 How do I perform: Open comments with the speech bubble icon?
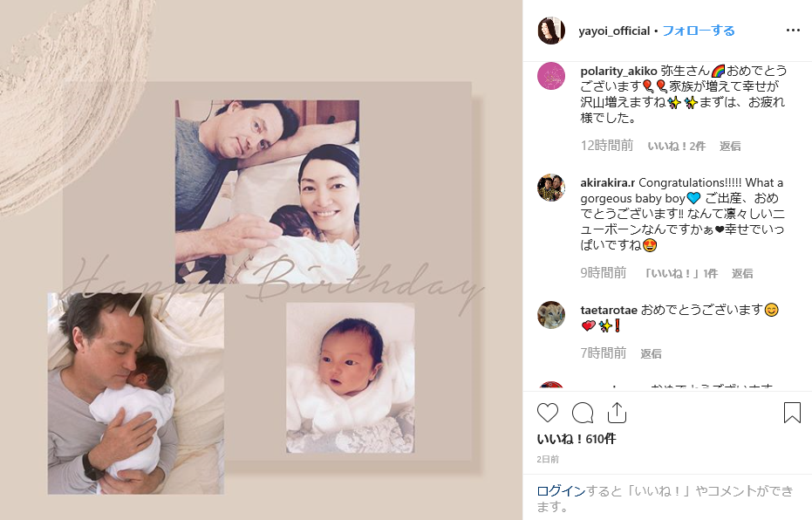583,413
